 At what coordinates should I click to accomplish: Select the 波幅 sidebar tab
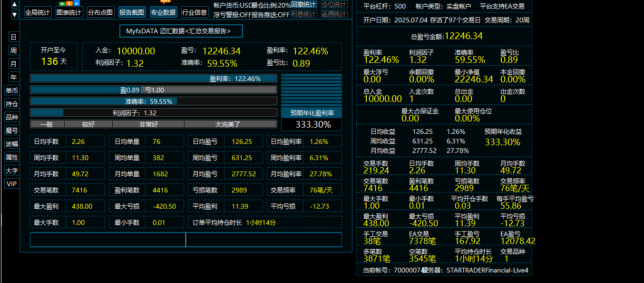pyautogui.click(x=12, y=144)
